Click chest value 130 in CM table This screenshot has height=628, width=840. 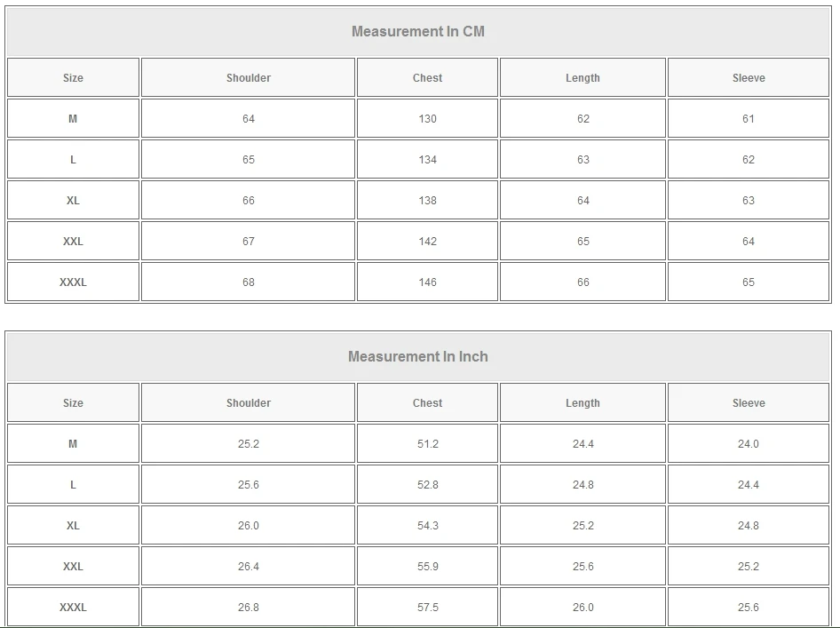click(x=427, y=119)
